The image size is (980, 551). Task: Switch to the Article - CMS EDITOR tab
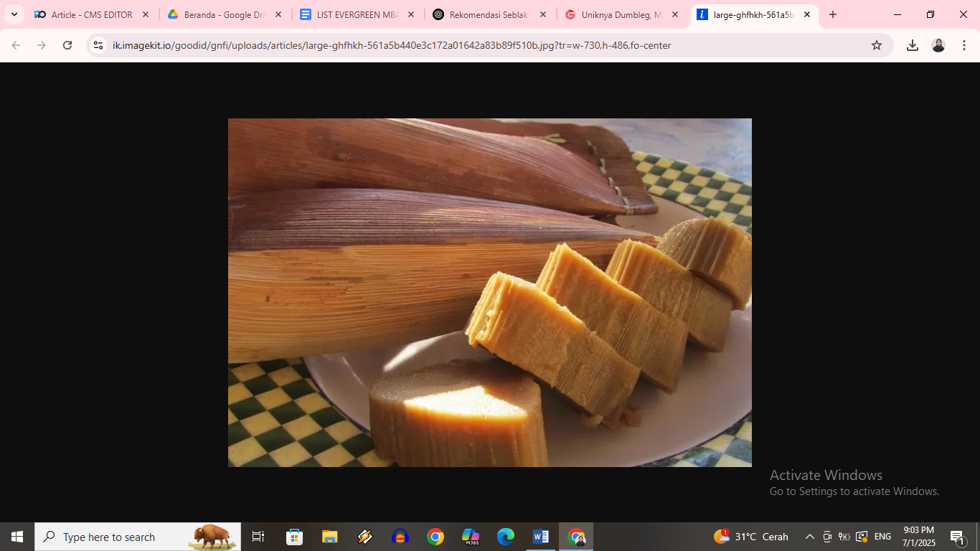point(91,14)
